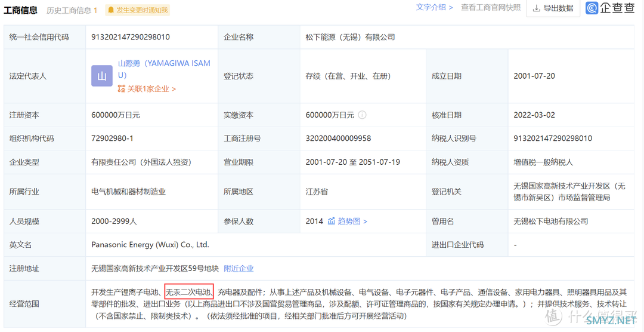Select address 无锡国家高新技术产业开发区59号地块
This screenshot has height=332, width=644.
coord(155,269)
